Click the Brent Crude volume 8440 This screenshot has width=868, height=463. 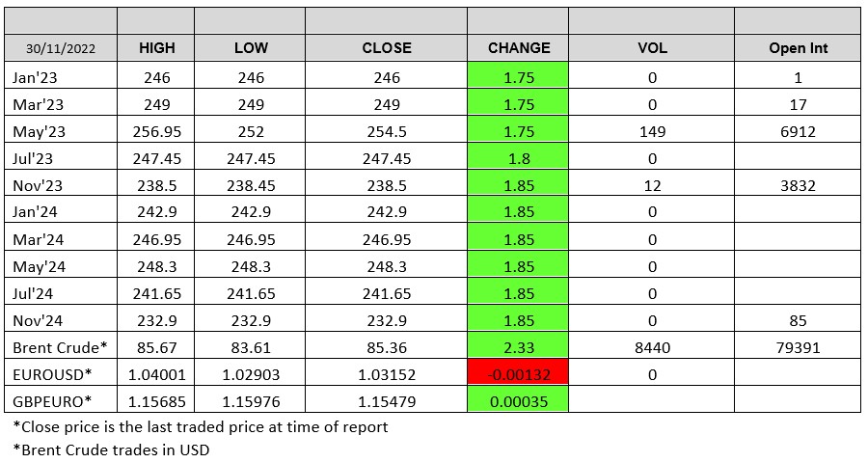651,346
